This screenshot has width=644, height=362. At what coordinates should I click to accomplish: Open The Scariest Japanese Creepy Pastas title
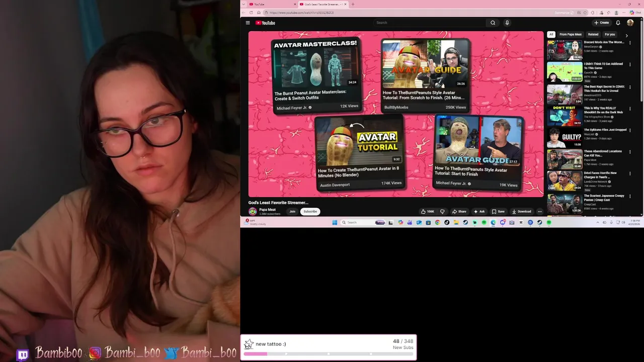(604, 198)
